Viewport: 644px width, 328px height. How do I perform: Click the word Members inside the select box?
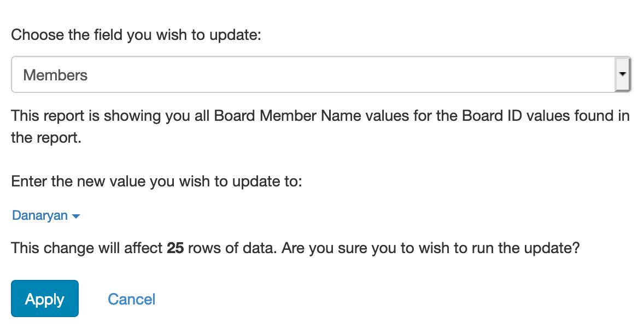point(55,75)
